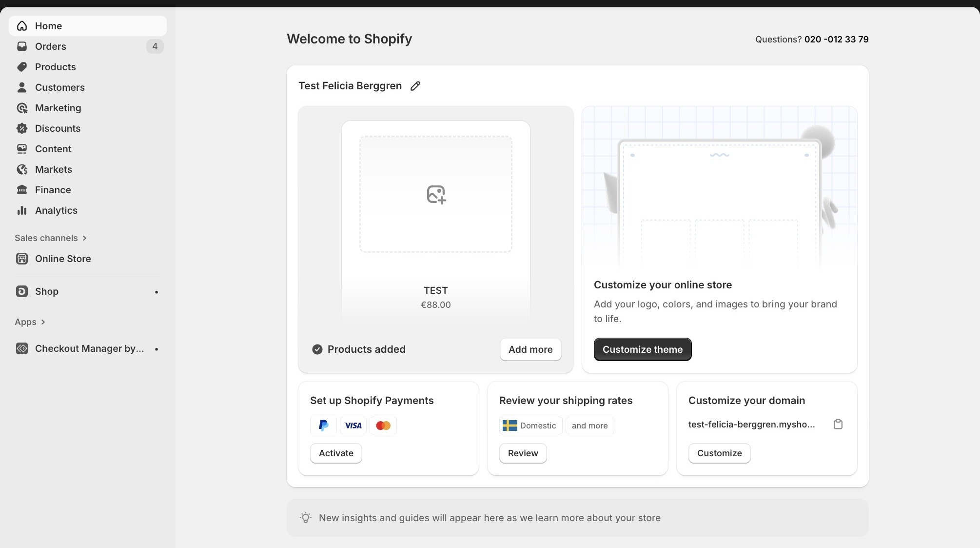Click the Analytics bar chart icon
Screen dimensions: 980x548
click(x=22, y=210)
